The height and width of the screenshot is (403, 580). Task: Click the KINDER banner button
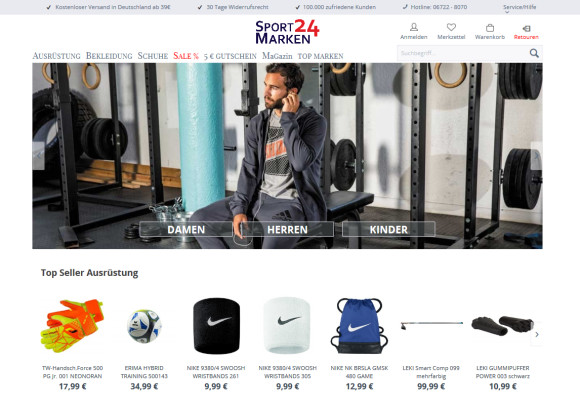pyautogui.click(x=388, y=229)
